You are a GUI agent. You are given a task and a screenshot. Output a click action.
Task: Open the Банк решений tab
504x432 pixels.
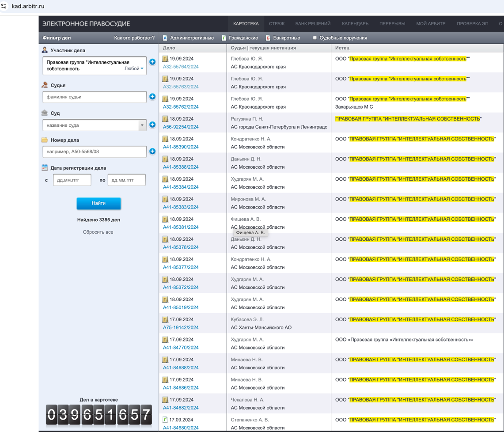(x=313, y=23)
